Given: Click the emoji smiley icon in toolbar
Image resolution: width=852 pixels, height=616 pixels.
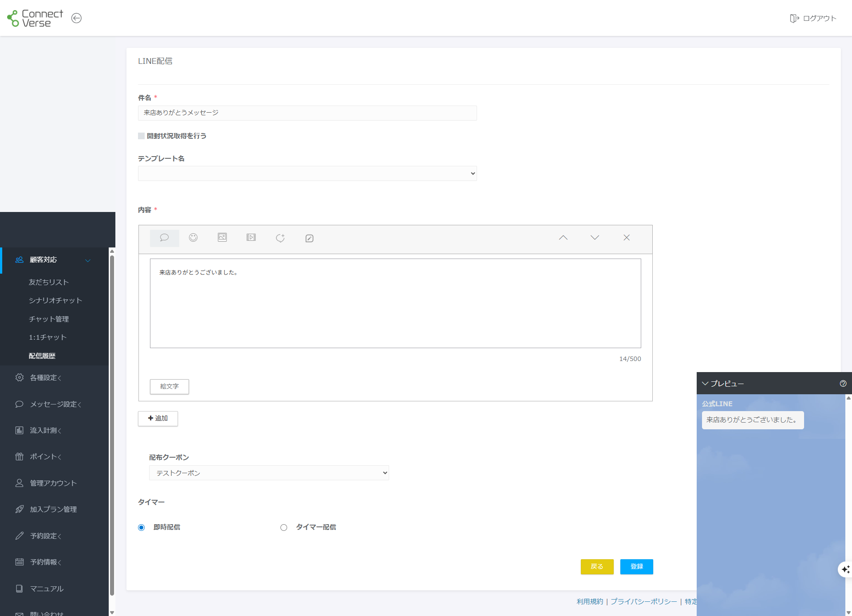Looking at the screenshot, I should pyautogui.click(x=193, y=238).
